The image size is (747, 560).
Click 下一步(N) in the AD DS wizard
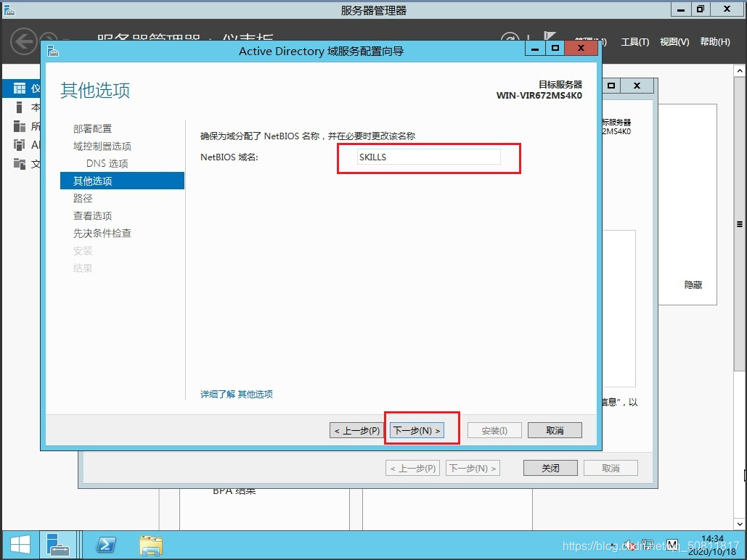tap(417, 430)
